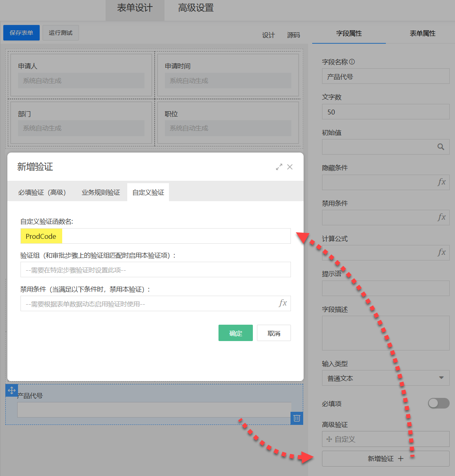The height and width of the screenshot is (476, 455).
Task: Click the search icon in 初始值 field
Action: (x=441, y=147)
